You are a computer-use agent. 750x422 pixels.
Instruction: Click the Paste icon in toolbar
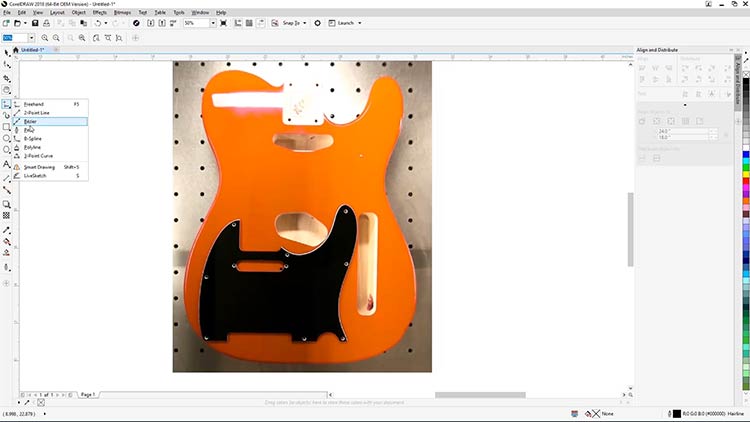(84, 23)
